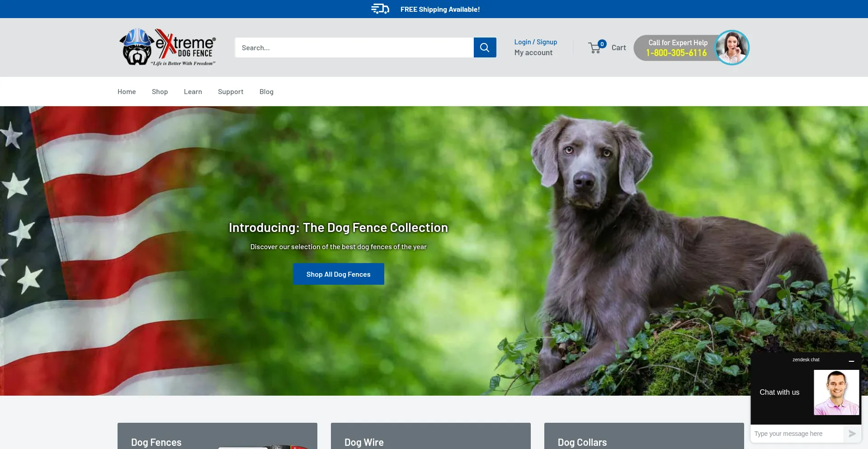Image resolution: width=868 pixels, height=449 pixels.
Task: Minimize the Zendesk chat widget
Action: [851, 361]
